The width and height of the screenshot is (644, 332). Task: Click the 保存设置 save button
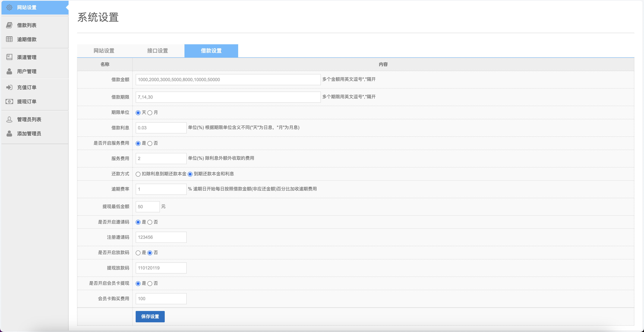(x=150, y=317)
